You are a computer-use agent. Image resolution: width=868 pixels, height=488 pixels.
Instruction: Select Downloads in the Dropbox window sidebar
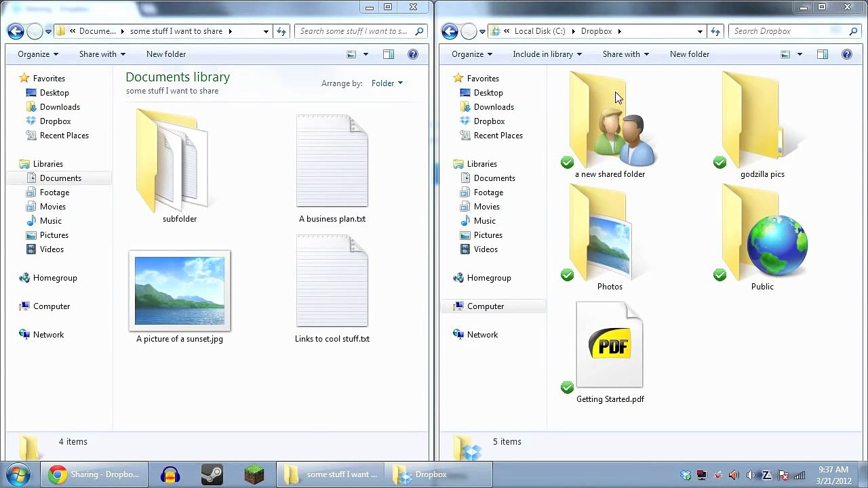(x=494, y=107)
